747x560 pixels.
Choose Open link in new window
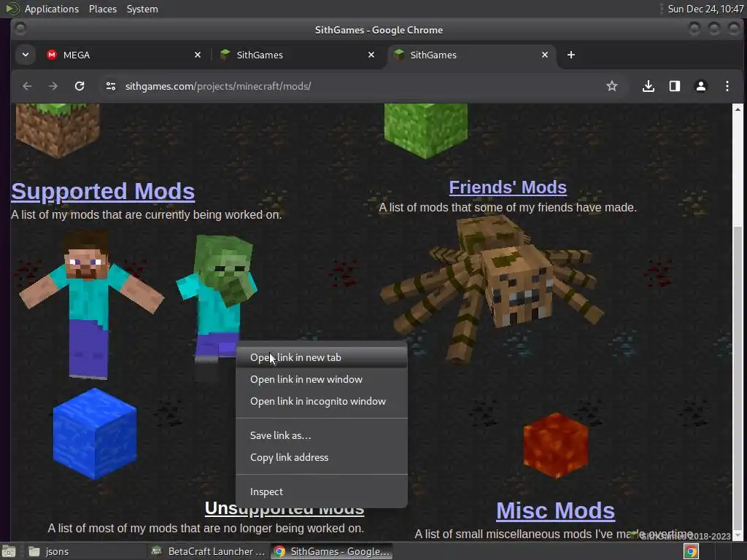322,379
